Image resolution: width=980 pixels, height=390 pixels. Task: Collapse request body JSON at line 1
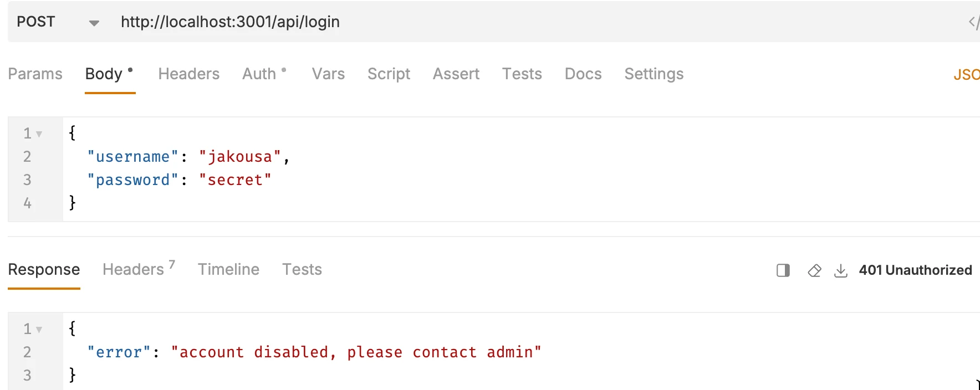tap(39, 134)
